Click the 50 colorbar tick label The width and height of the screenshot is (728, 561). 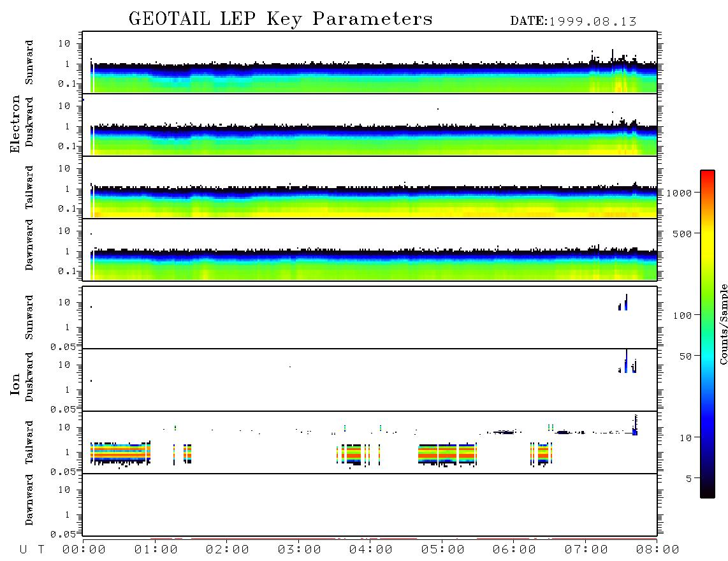685,356
